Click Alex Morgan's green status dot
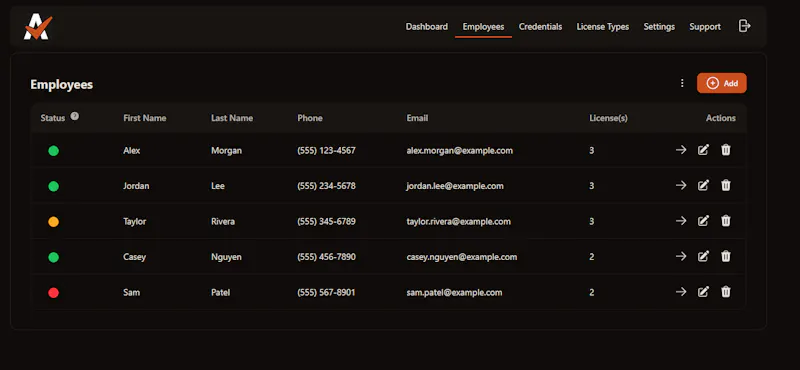 click(54, 151)
